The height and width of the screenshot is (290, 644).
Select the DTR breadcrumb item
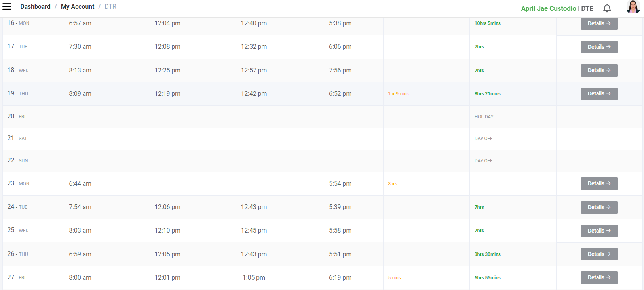click(x=110, y=7)
